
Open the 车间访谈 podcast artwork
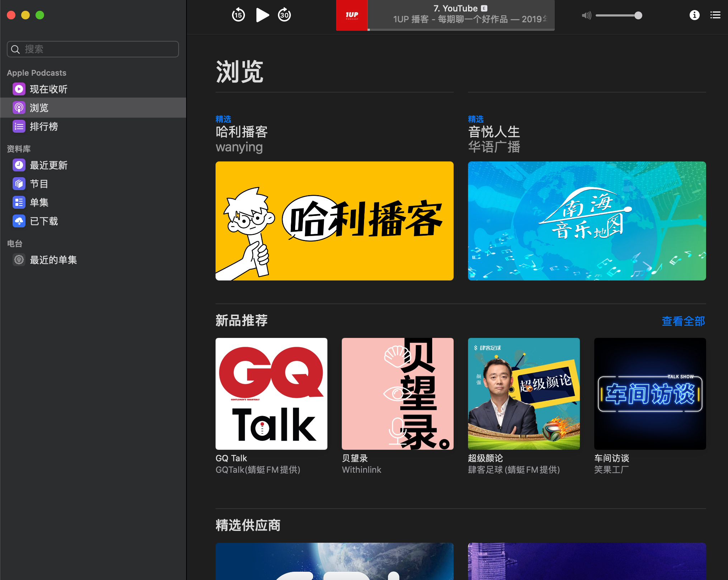(650, 393)
